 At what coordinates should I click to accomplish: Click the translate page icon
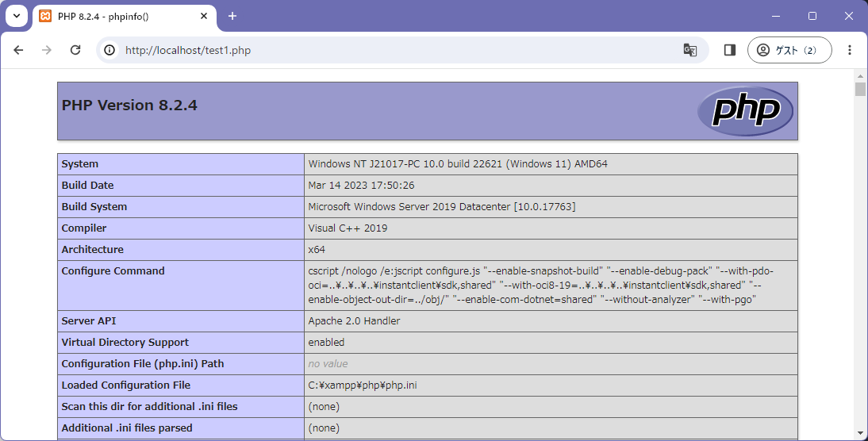pyautogui.click(x=689, y=50)
